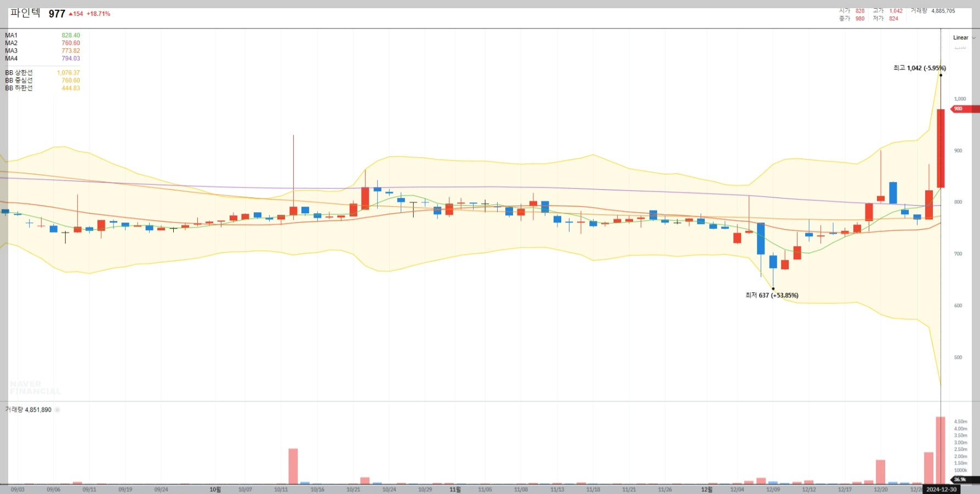Click the 최저 637 low marker label
The image size is (980, 494).
coord(772,295)
